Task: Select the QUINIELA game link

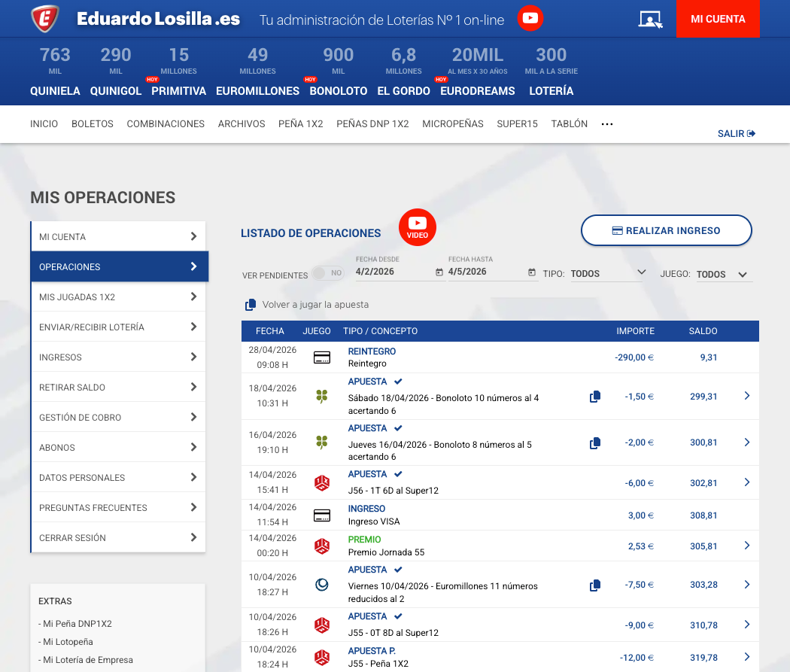Action: tap(55, 91)
